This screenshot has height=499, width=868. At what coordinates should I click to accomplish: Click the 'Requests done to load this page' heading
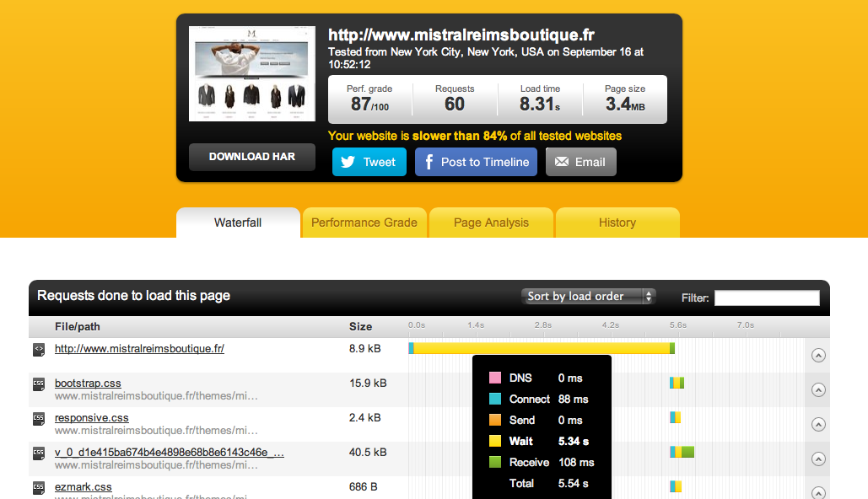click(x=133, y=295)
